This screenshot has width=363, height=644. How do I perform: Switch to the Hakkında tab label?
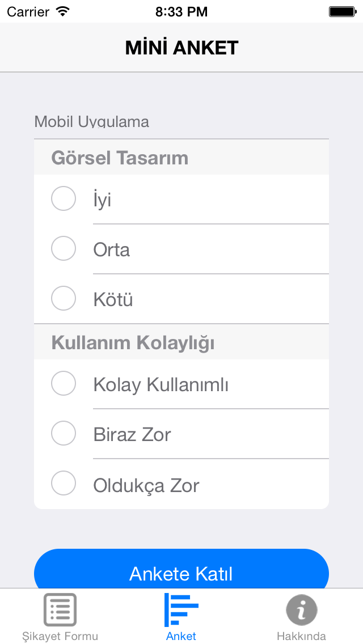coord(301,636)
